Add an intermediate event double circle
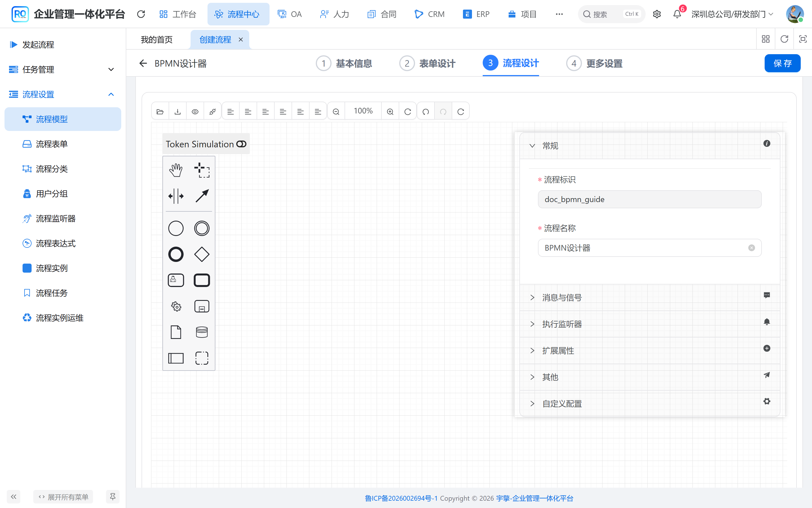Image resolution: width=812 pixels, height=508 pixels. [202, 229]
